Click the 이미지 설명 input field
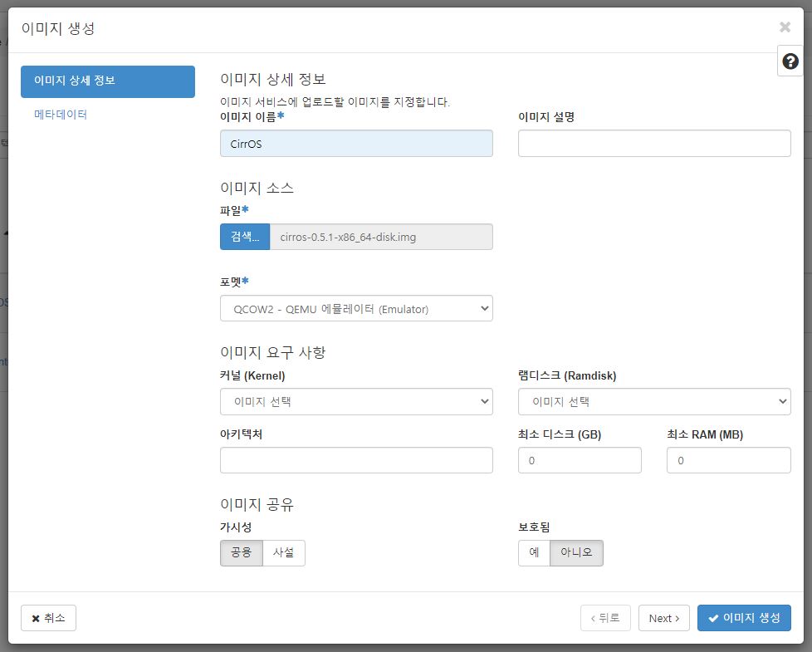The image size is (812, 652). [x=654, y=144]
